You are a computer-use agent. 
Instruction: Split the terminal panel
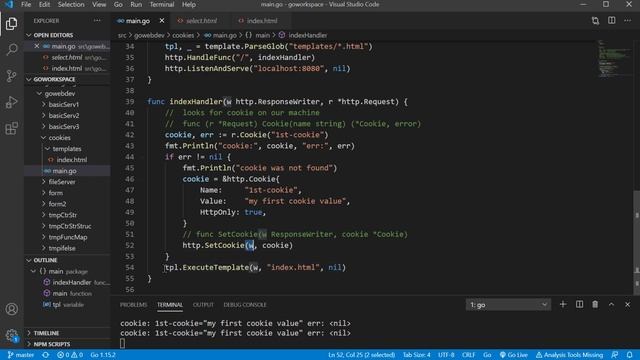click(579, 304)
